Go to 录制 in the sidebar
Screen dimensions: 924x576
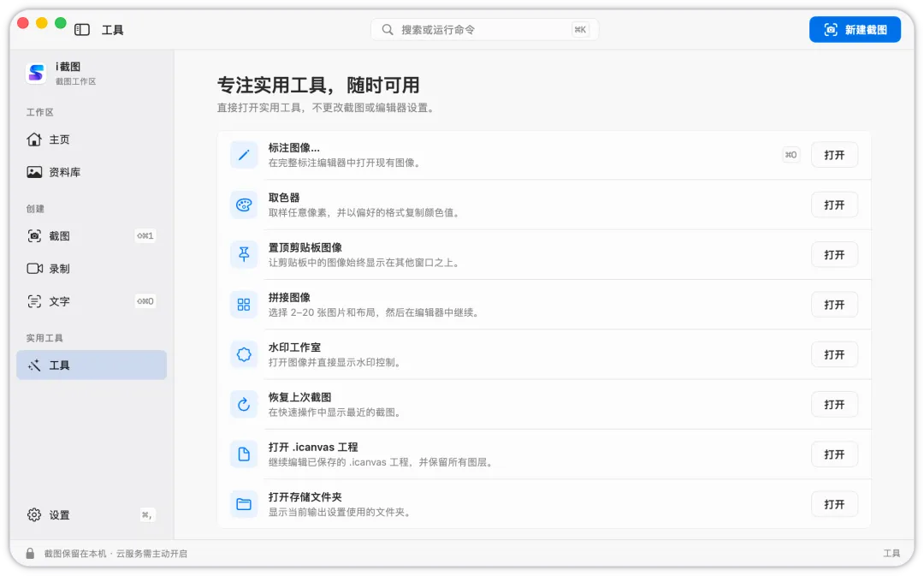(x=92, y=268)
